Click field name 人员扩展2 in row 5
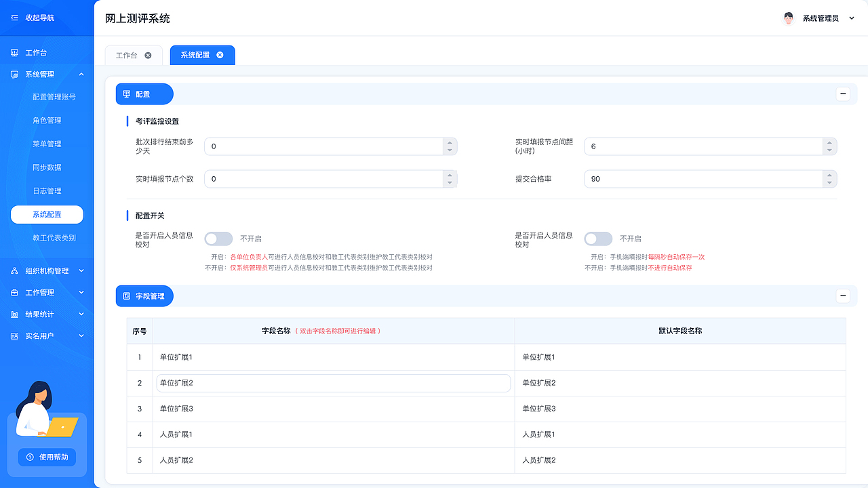Screen dimensions: 868x488 pyautogui.click(x=176, y=460)
